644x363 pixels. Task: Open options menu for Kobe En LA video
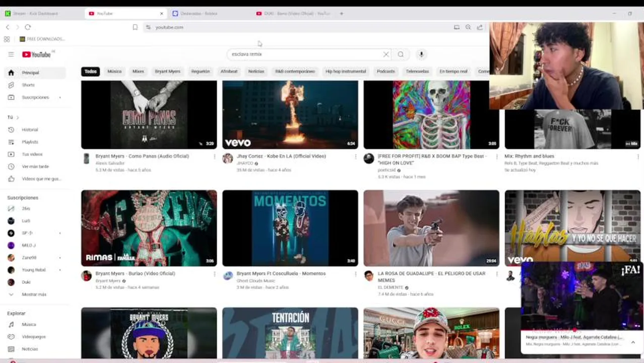[x=355, y=157]
